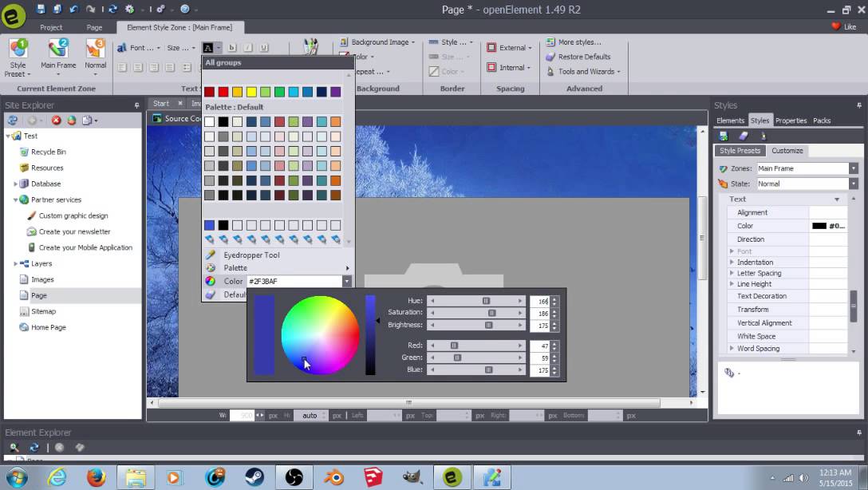The height and width of the screenshot is (490, 868).
Task: Expand the Database tree node
Action: coord(15,184)
